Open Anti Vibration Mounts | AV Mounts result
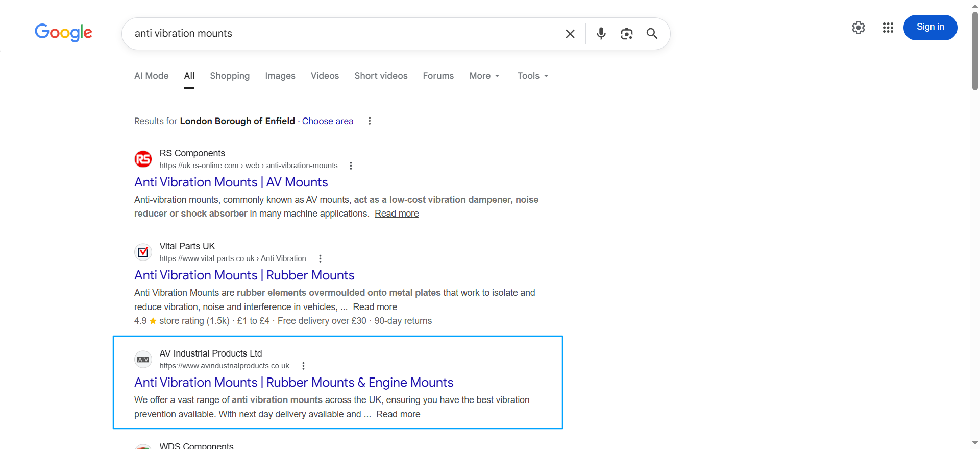 (x=231, y=182)
